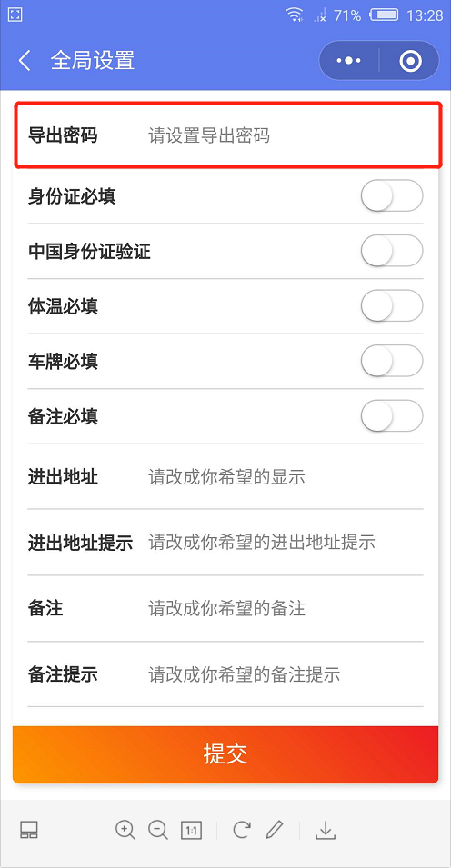Toggle 中国身份证验证 on

(x=392, y=251)
